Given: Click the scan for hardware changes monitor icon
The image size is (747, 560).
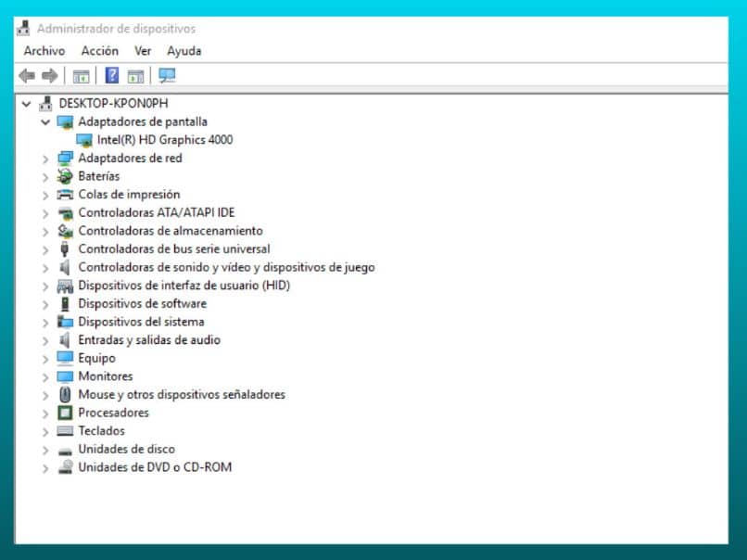Looking at the screenshot, I should (x=167, y=75).
